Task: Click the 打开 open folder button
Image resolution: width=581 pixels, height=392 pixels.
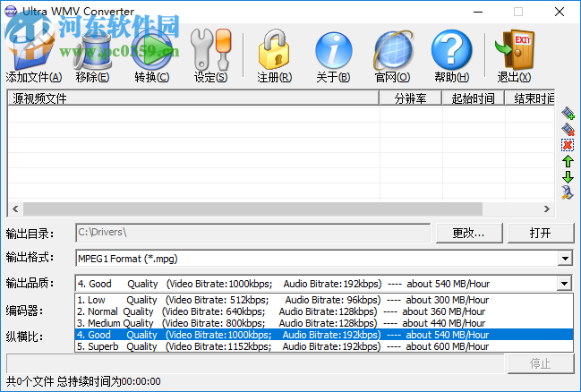Action: (x=541, y=233)
